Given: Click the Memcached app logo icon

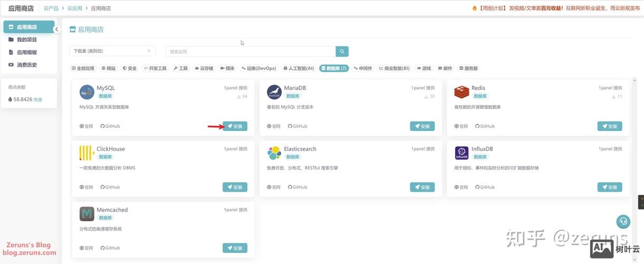Looking at the screenshot, I should pyautogui.click(x=87, y=214).
